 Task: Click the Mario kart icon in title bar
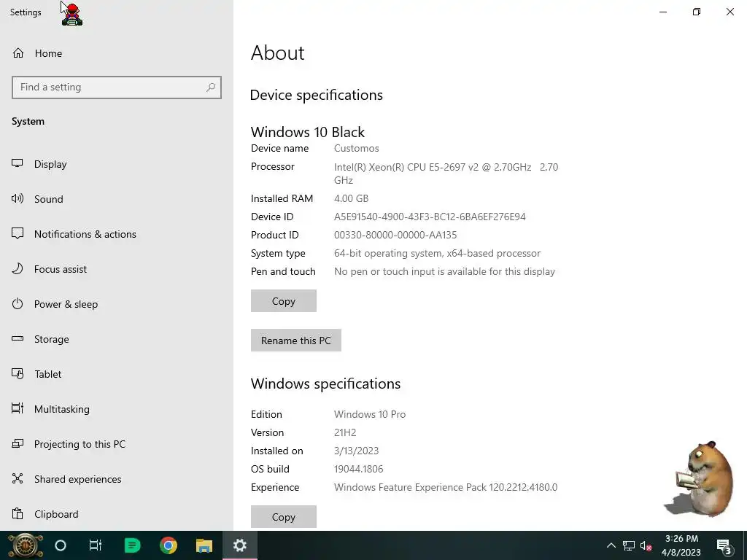click(72, 14)
